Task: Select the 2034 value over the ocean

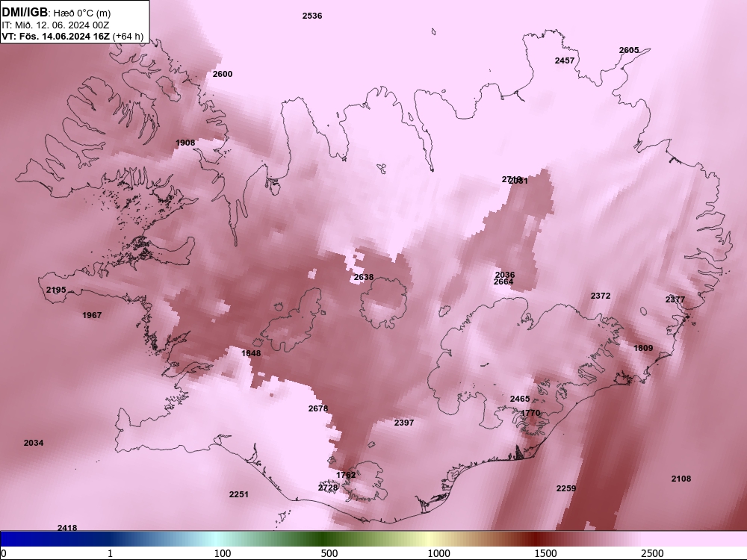Action: (34, 443)
